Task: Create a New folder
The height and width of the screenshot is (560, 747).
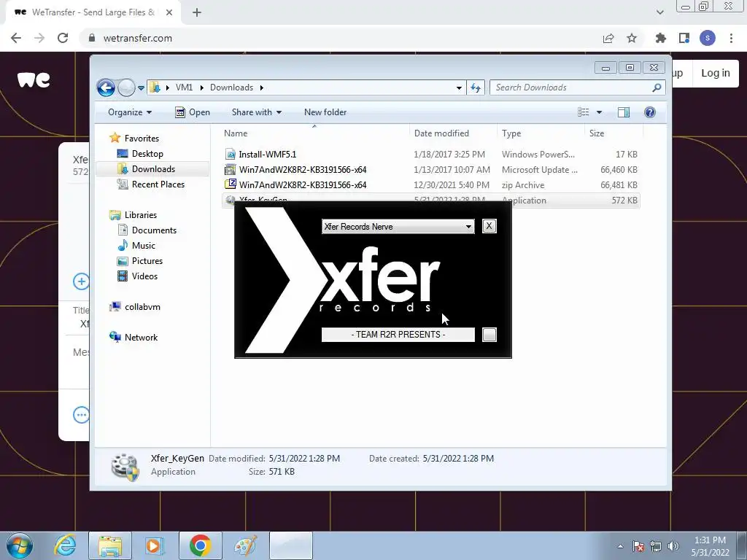Action: [x=325, y=112]
